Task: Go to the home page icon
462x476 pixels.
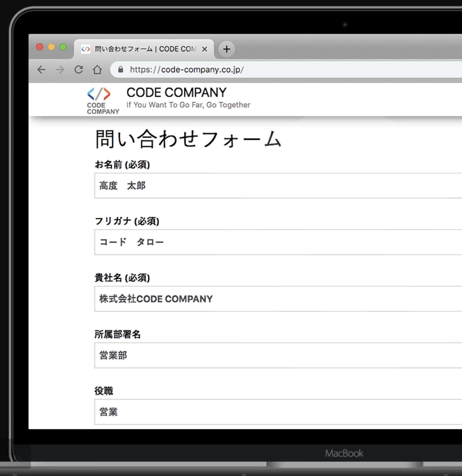Action: coord(97,70)
